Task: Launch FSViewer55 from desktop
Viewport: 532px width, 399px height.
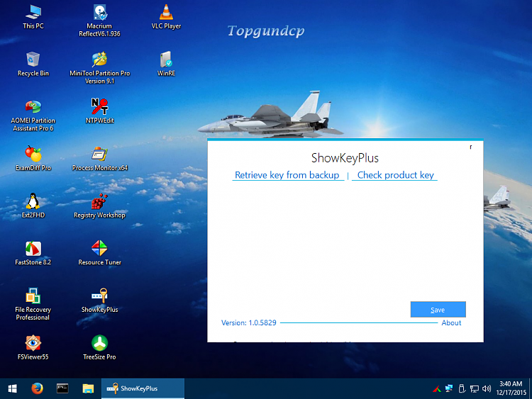Action: point(33,347)
